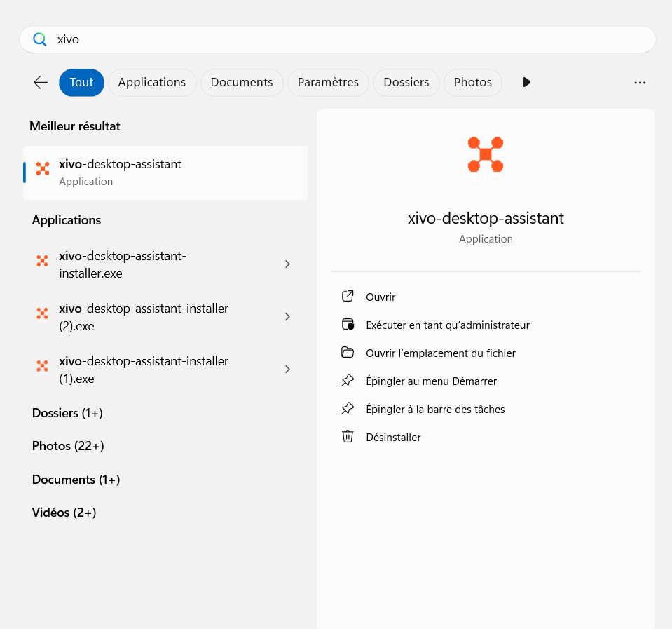Click the search field containing xivo

point(336,39)
